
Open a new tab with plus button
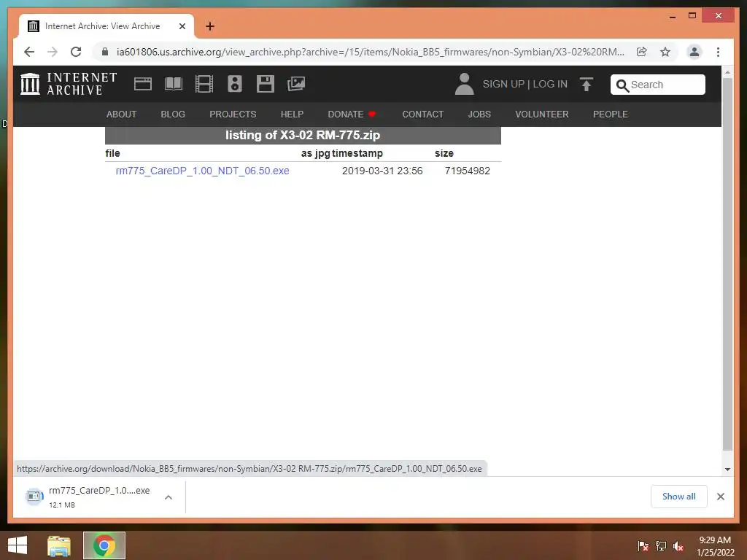point(210,26)
